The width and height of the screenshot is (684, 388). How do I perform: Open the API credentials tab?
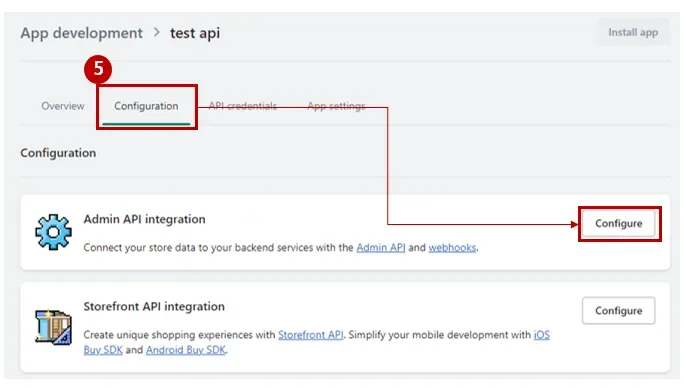243,106
